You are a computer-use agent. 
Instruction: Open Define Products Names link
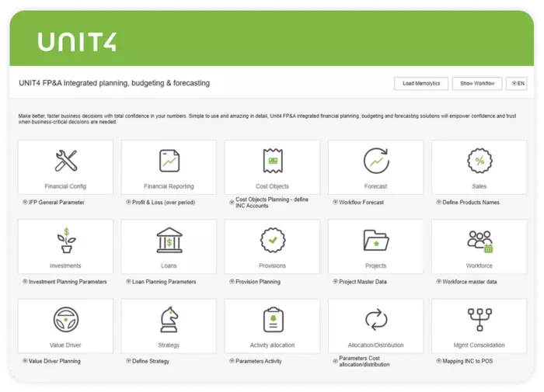468,203
